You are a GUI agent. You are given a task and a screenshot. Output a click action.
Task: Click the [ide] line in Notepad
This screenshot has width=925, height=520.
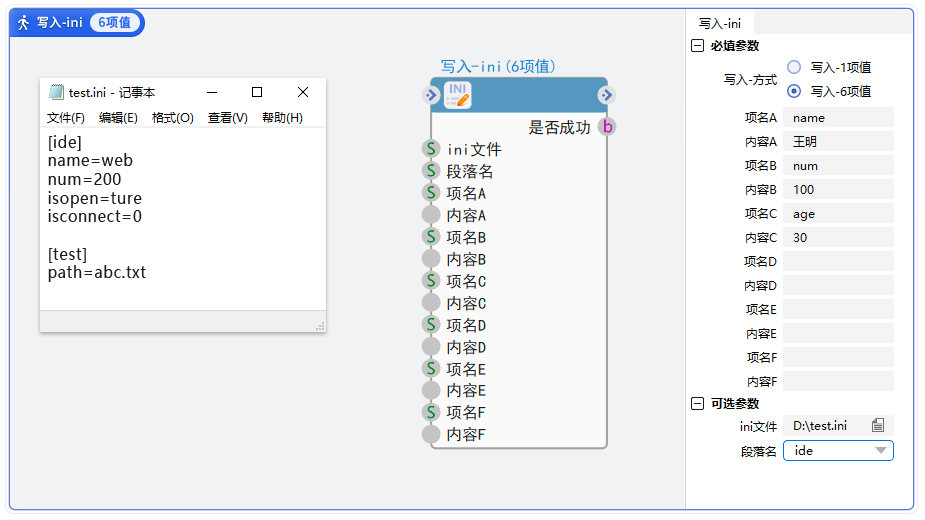[x=65, y=142]
